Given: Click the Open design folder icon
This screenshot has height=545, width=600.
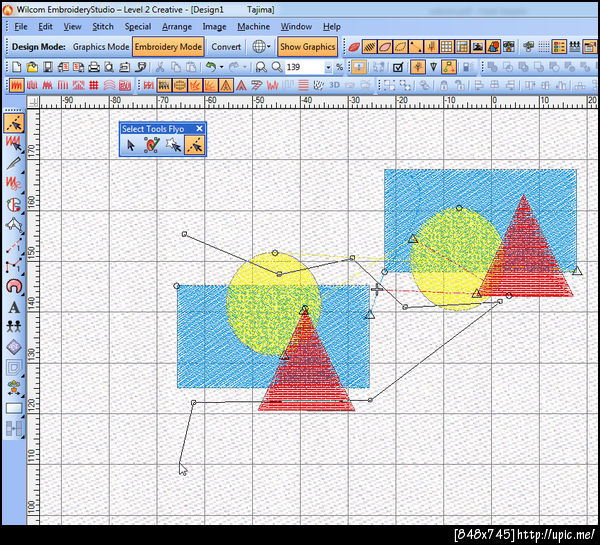Looking at the screenshot, I should click(x=33, y=67).
